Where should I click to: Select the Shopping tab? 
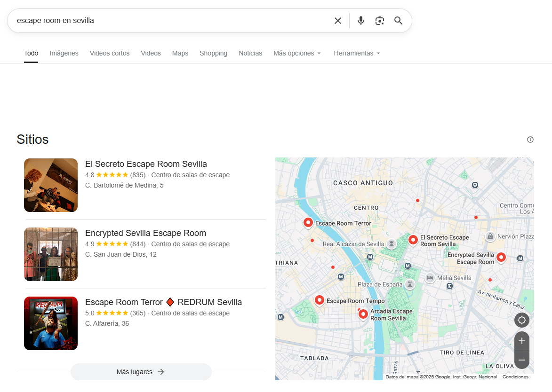tap(213, 53)
